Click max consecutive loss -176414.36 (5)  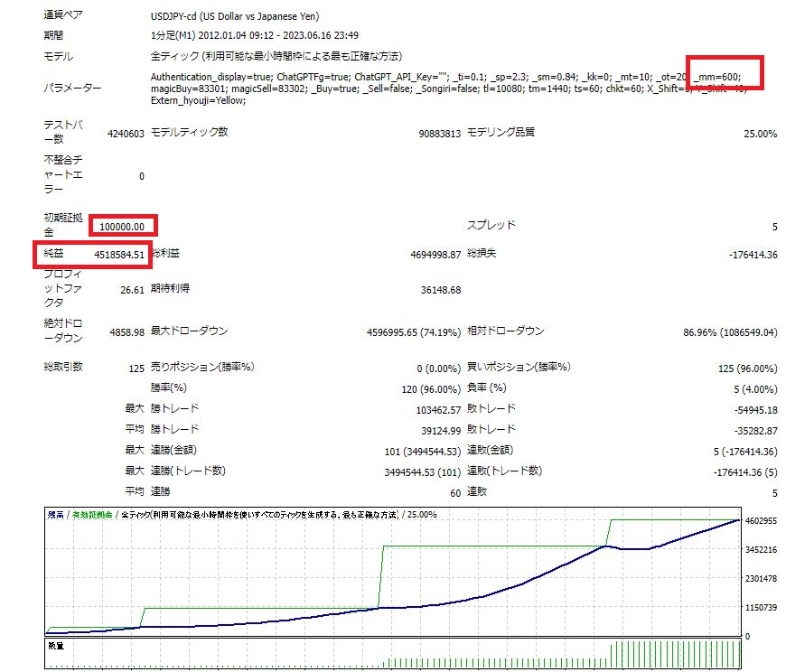point(745,472)
